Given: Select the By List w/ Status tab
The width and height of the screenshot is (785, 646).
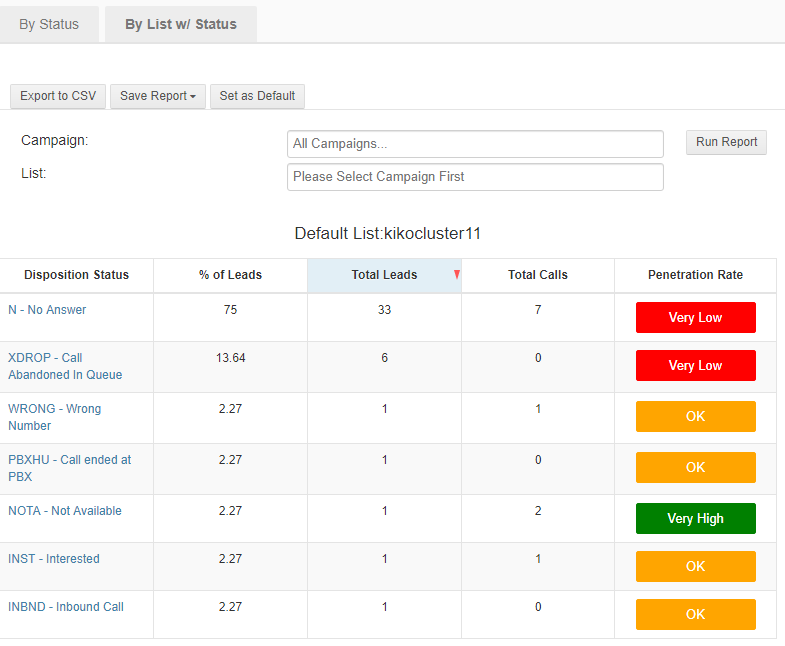Looking at the screenshot, I should [x=181, y=25].
